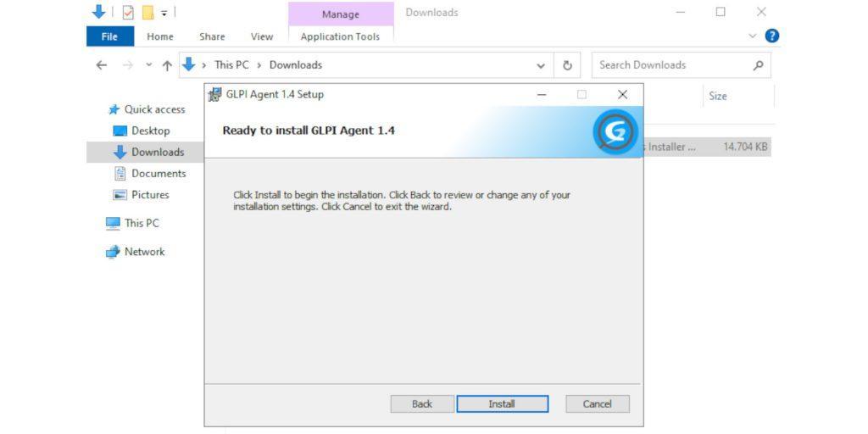868x434 pixels.
Task: Select Downloads in address path
Action: pos(296,64)
